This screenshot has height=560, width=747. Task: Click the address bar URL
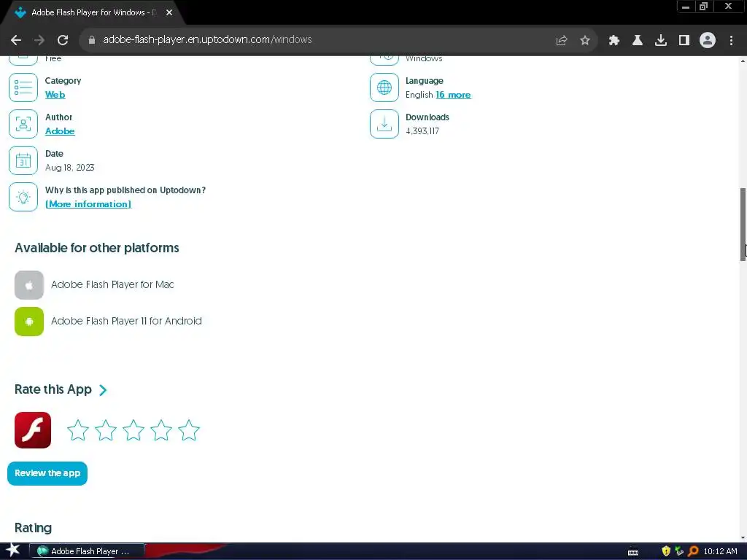click(x=207, y=39)
